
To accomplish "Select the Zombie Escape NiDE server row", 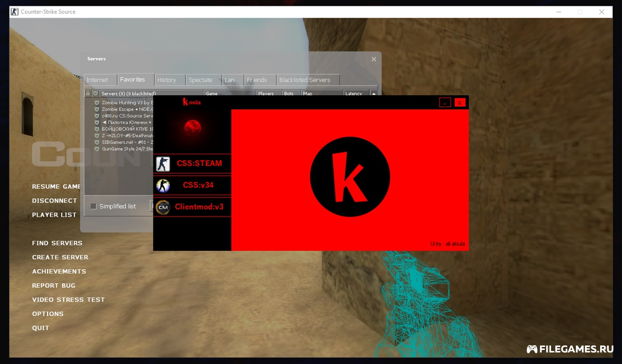I will [x=120, y=109].
